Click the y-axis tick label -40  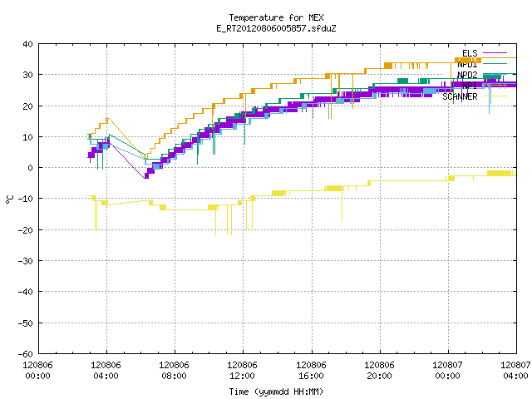point(26,292)
